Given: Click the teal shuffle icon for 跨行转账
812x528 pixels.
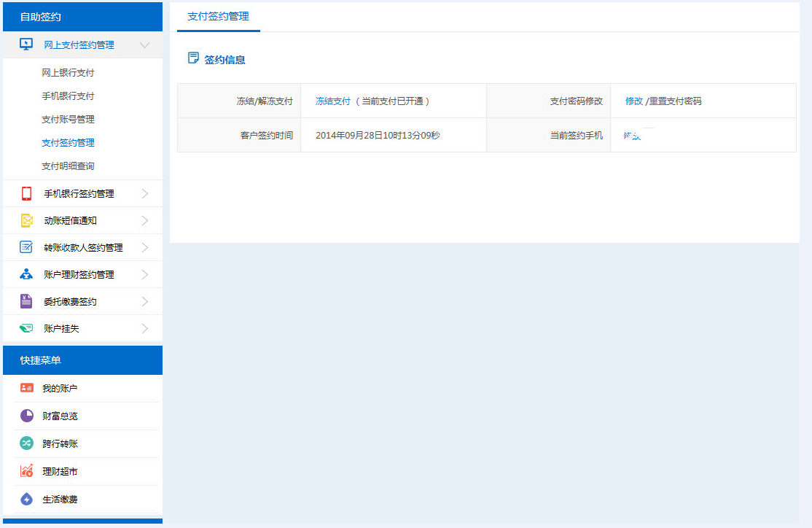Looking at the screenshot, I should click(27, 443).
